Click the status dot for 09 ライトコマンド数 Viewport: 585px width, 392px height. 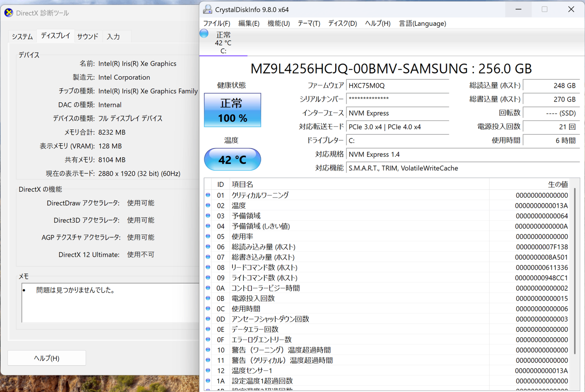coord(208,278)
